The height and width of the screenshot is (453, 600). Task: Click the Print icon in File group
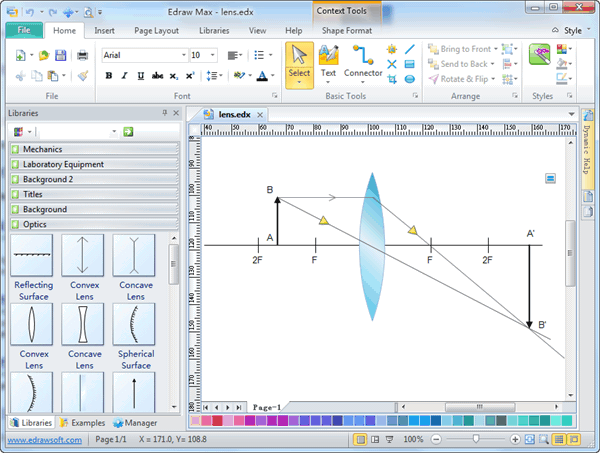point(82,55)
